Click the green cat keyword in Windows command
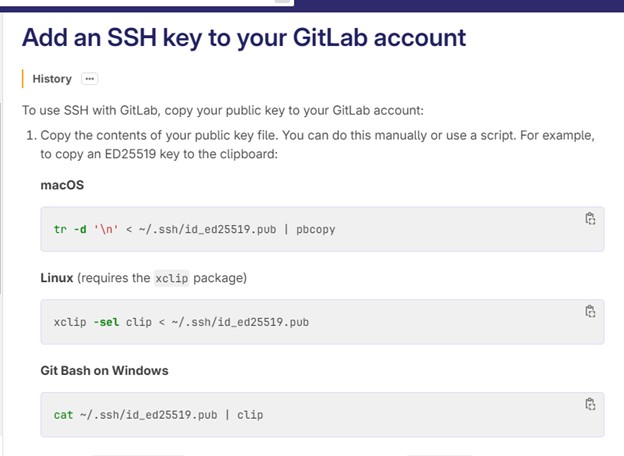This screenshot has height=456, width=624. coord(63,415)
